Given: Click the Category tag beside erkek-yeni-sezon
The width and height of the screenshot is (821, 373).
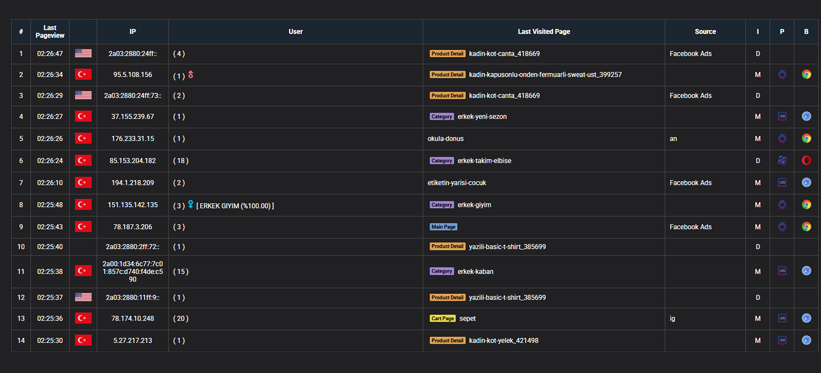Looking at the screenshot, I should coord(441,116).
